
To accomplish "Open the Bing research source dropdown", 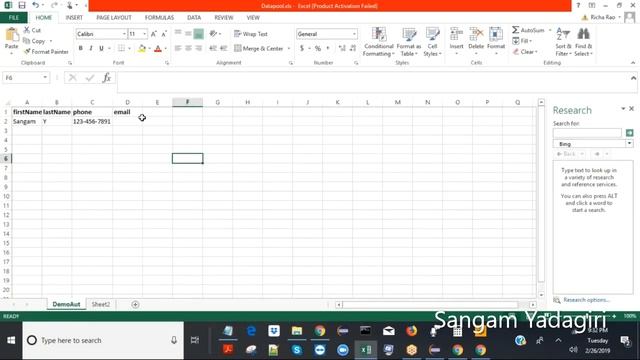I will pos(629,144).
